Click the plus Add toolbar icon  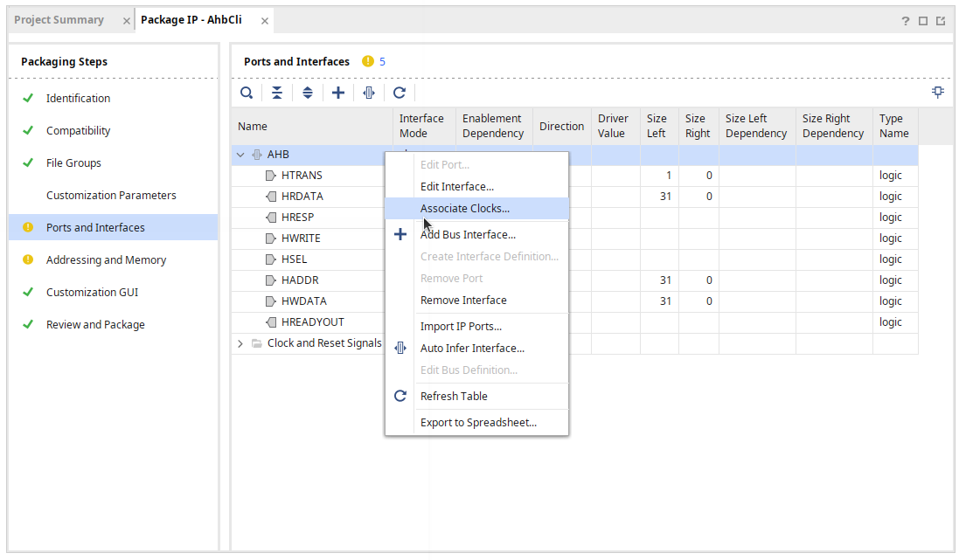click(x=338, y=93)
